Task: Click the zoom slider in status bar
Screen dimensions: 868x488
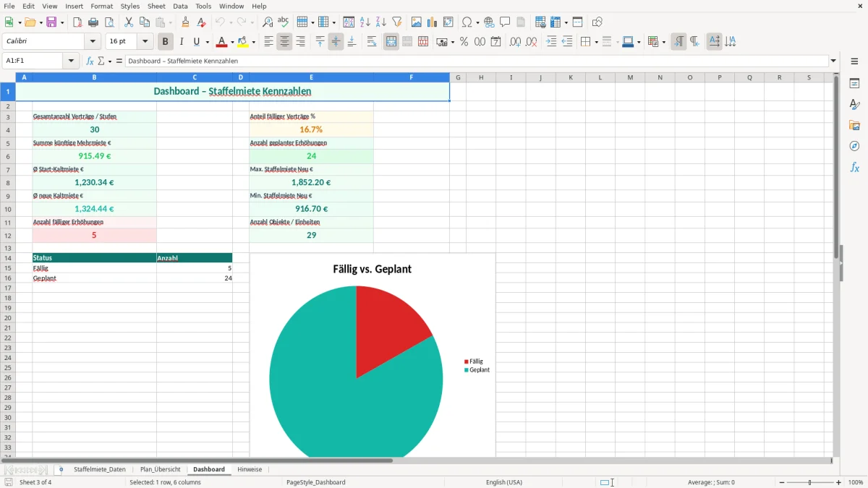Action: (810, 482)
